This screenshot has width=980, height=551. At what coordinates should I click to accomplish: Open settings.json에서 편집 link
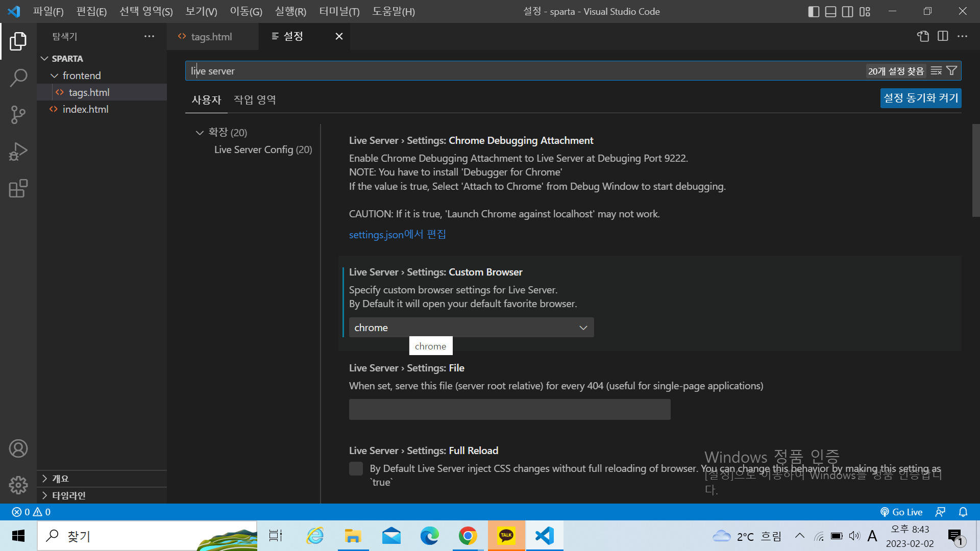(x=397, y=235)
